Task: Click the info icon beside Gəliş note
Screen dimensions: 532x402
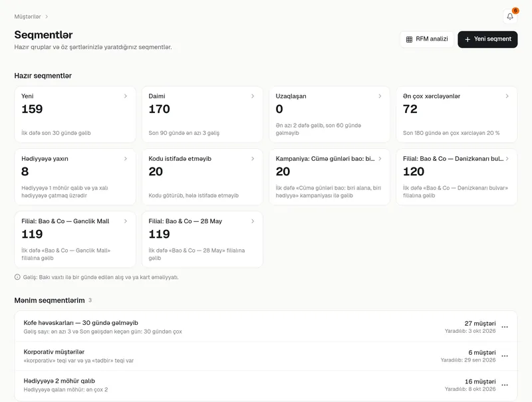Action: pyautogui.click(x=17, y=277)
